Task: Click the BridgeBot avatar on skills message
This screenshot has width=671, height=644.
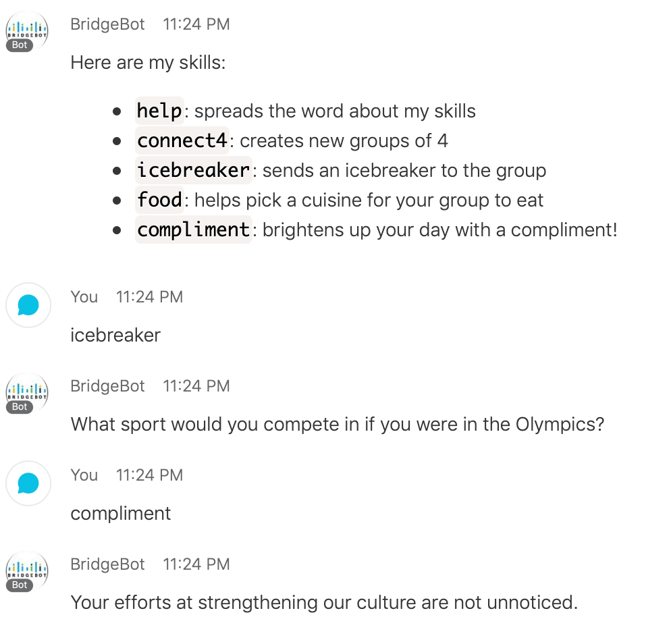Action: point(27,31)
